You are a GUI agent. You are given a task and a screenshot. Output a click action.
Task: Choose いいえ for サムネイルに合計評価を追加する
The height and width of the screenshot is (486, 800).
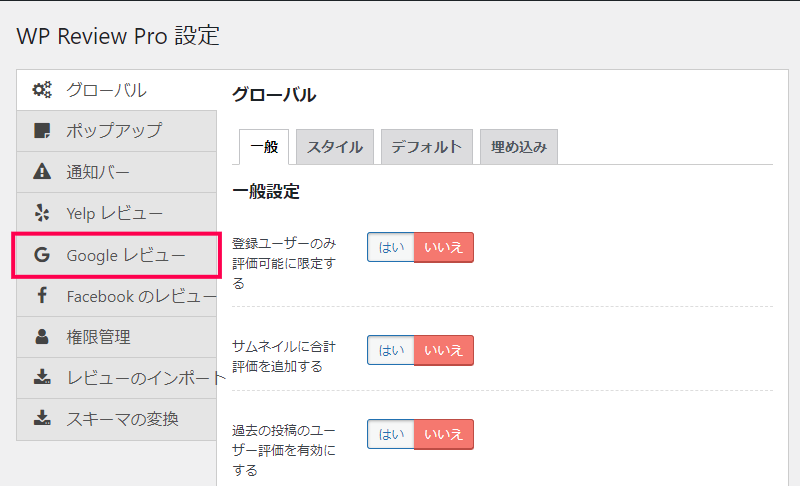click(443, 350)
